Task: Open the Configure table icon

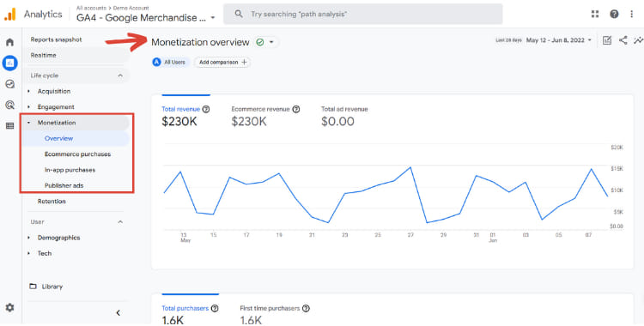Action: point(9,126)
